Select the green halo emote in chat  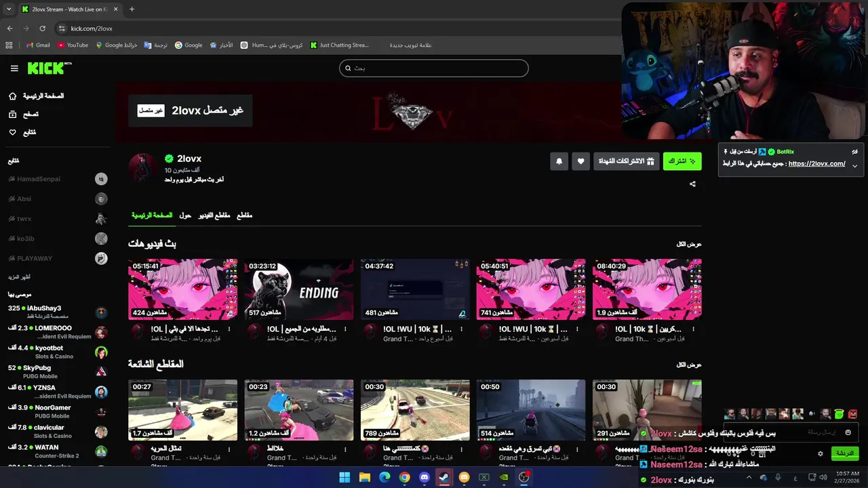839,414
